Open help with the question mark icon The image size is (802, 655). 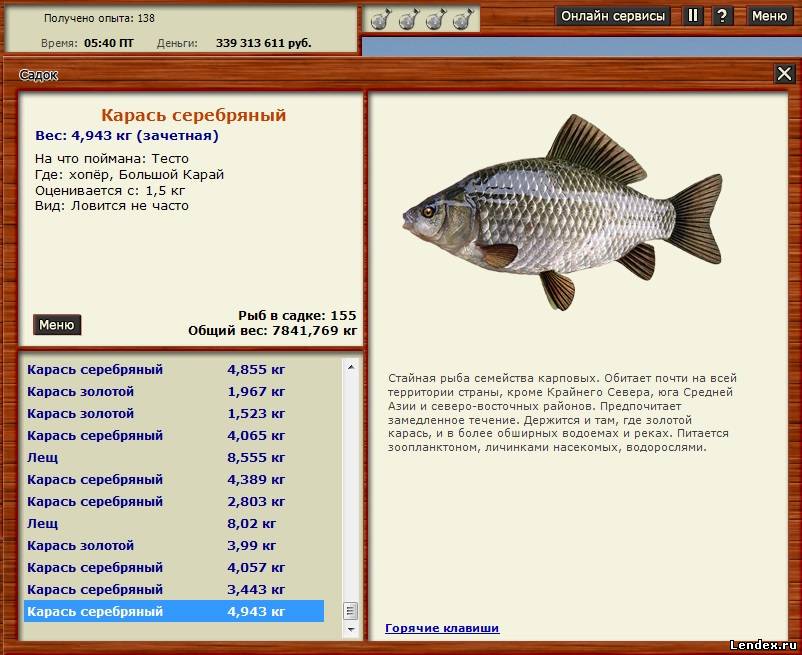point(722,16)
